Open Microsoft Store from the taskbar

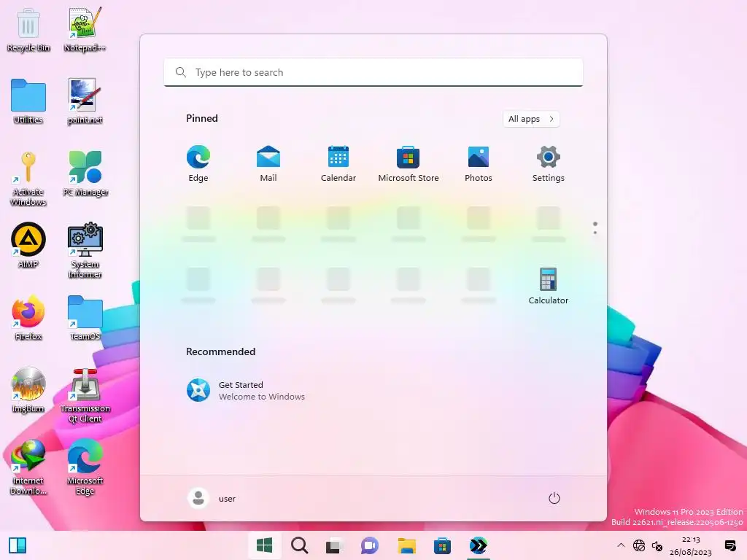442,545
